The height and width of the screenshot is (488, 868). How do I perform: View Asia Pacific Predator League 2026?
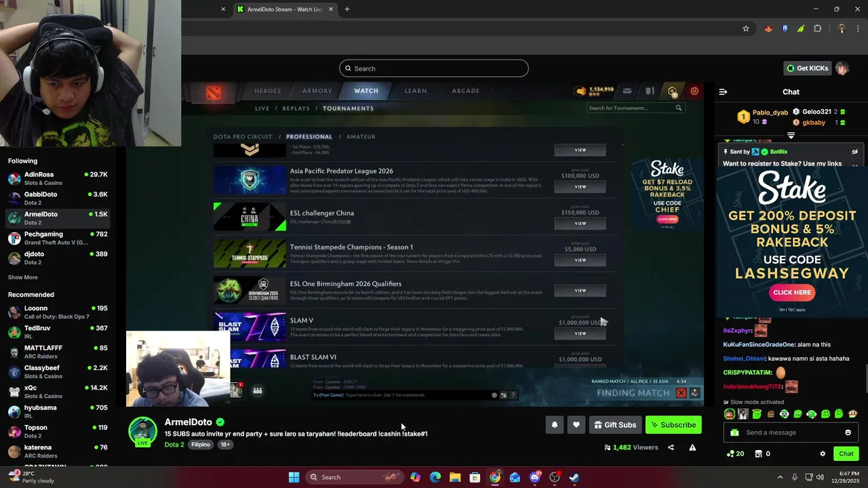coord(580,186)
